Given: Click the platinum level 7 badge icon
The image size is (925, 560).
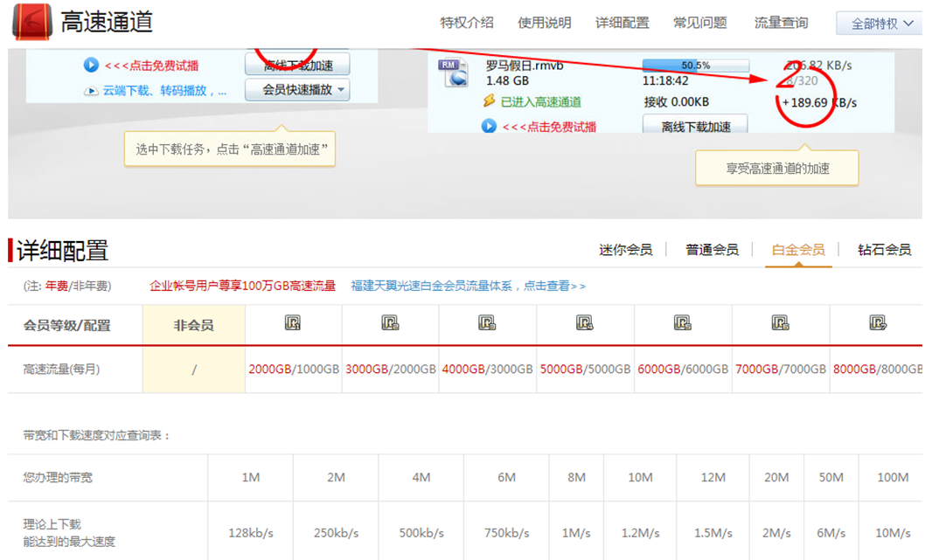Looking at the screenshot, I should [877, 322].
